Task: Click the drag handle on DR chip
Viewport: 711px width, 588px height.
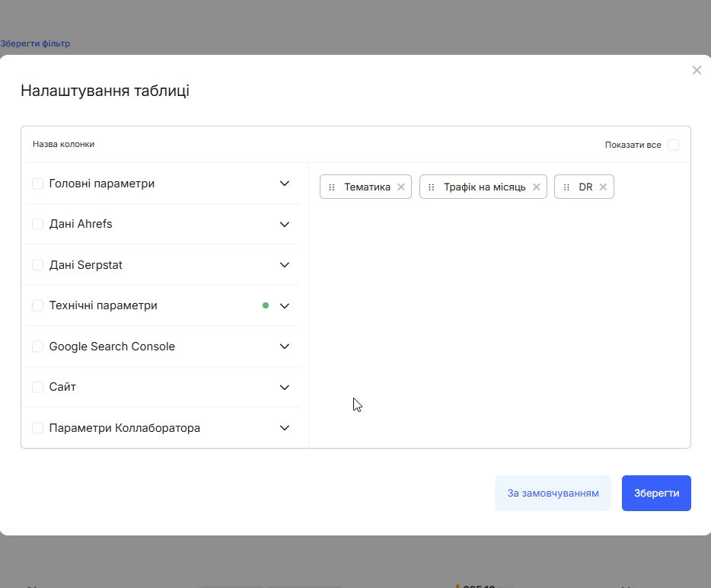Action: point(565,187)
